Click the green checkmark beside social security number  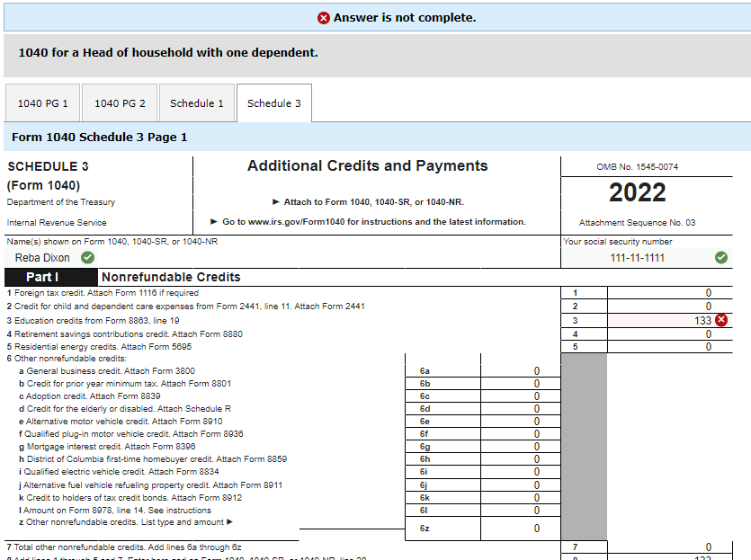coord(721,257)
